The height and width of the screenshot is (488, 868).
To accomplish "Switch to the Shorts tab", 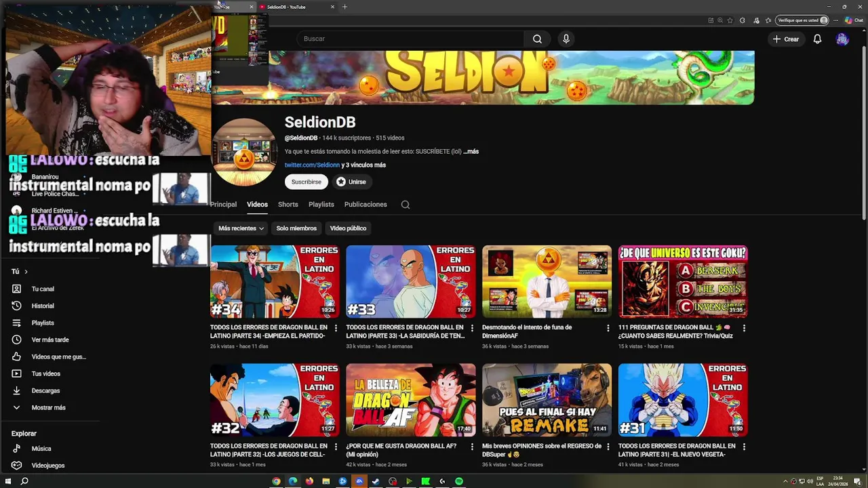I will (288, 204).
